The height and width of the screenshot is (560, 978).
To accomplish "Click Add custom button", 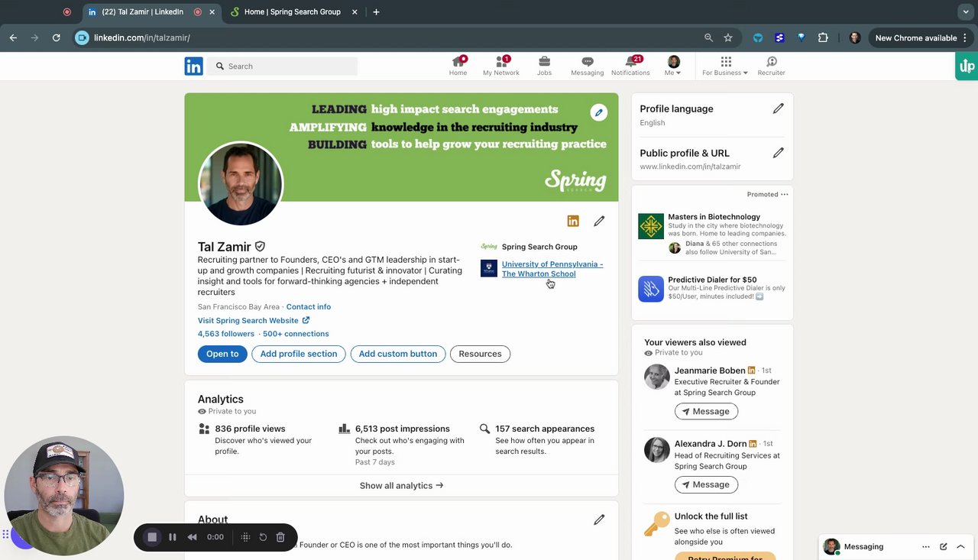I will tap(398, 354).
